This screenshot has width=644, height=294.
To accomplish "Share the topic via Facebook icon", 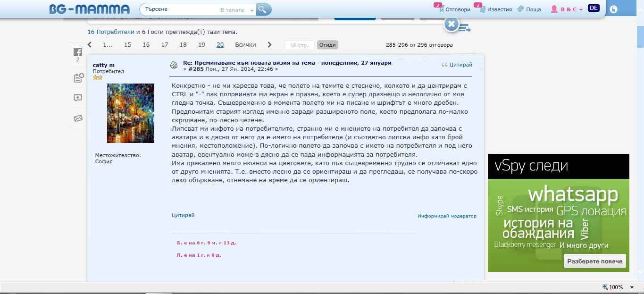I will pos(78,52).
